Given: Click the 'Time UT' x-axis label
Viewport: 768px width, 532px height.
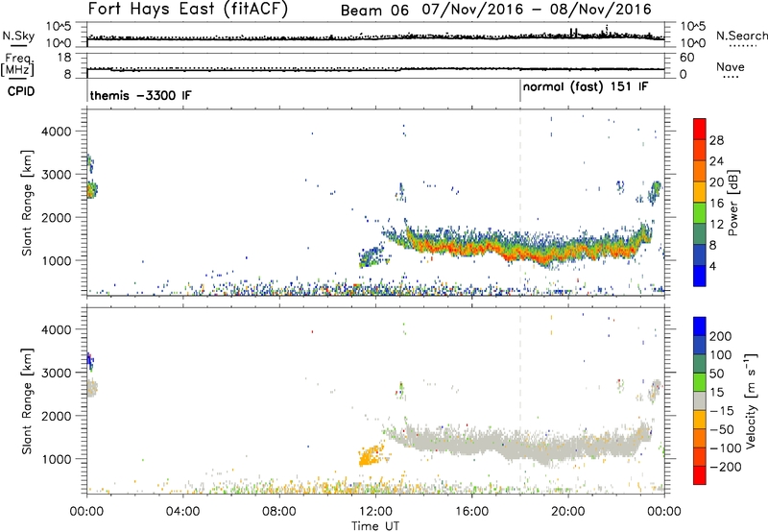Looking at the screenshot, I should click(x=375, y=526).
